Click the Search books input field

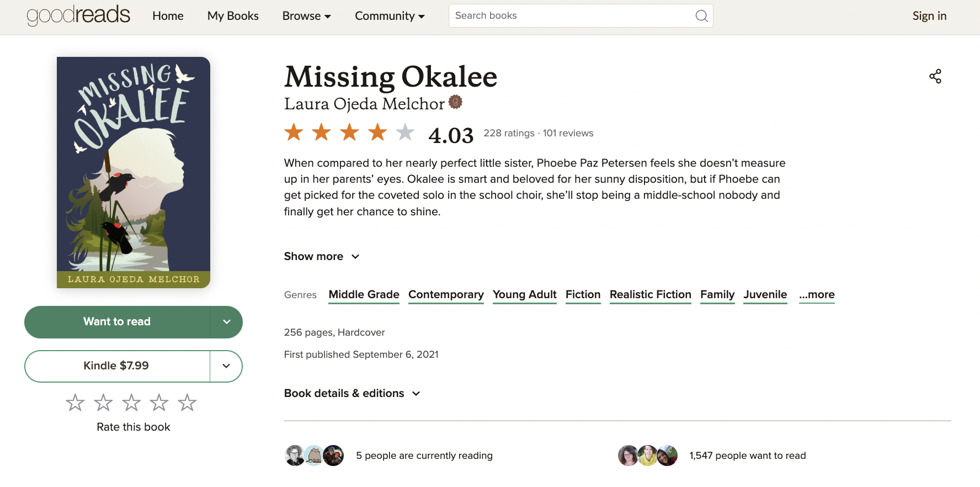pyautogui.click(x=571, y=16)
